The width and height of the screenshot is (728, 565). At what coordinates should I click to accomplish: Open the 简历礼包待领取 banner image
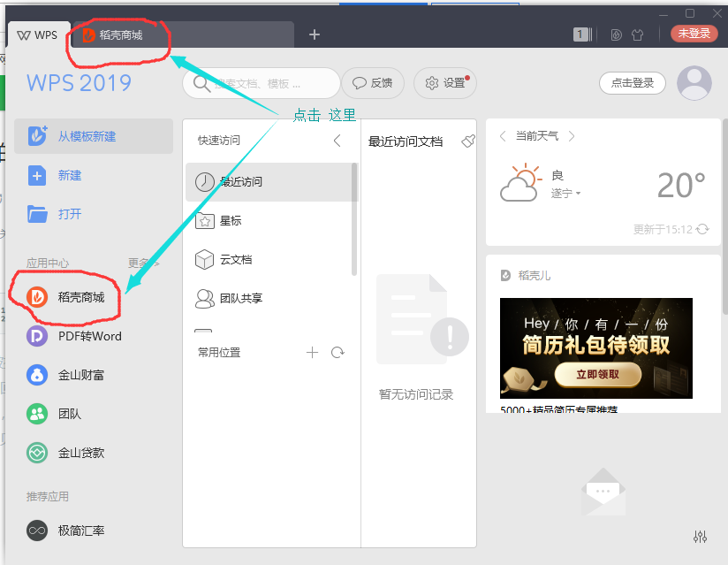pos(596,348)
